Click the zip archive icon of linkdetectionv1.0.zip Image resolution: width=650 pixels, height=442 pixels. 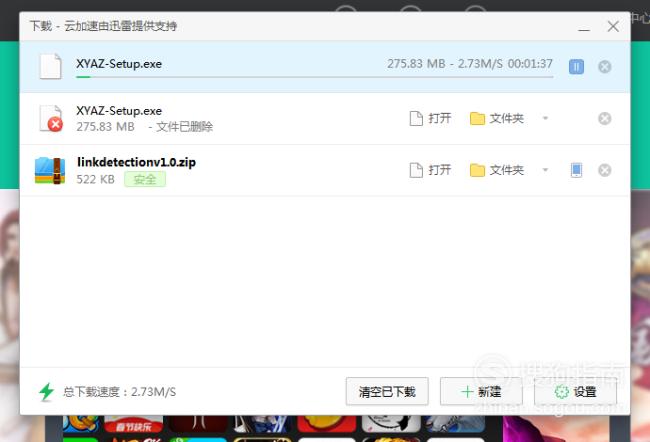point(50,170)
